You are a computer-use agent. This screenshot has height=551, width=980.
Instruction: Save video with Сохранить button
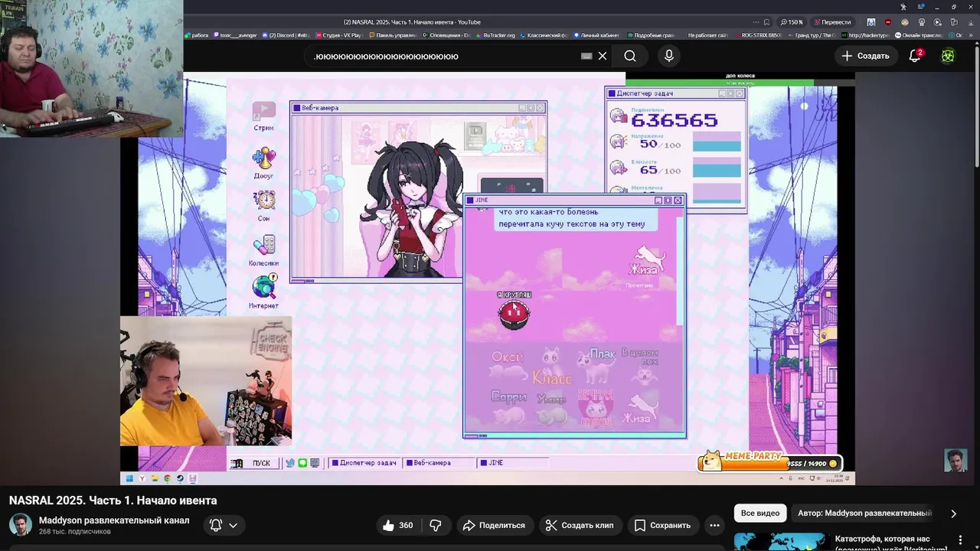pyautogui.click(x=663, y=525)
